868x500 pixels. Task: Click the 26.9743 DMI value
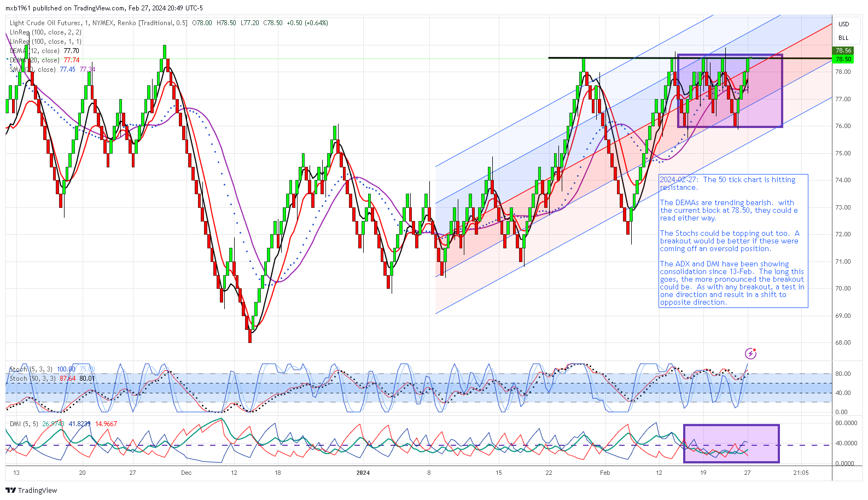(54, 424)
